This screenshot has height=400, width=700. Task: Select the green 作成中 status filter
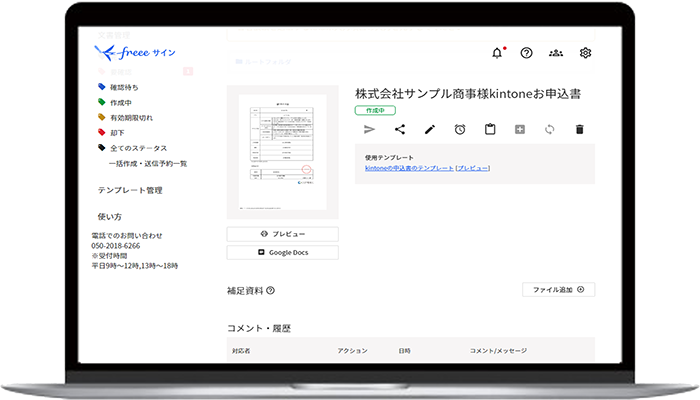click(x=115, y=102)
